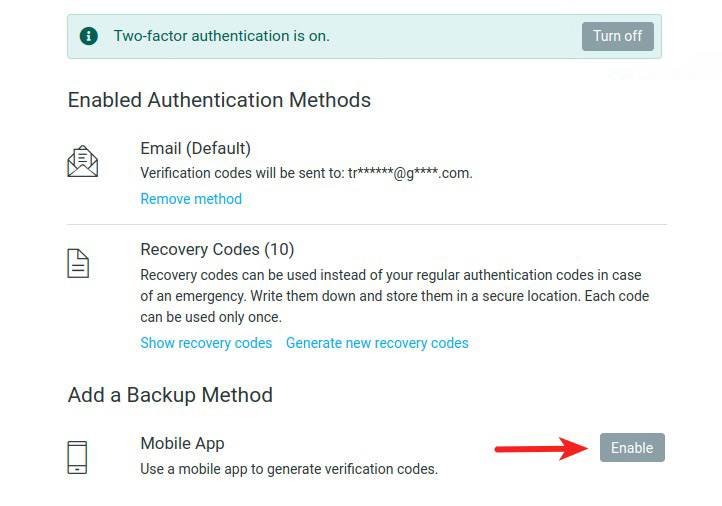Generate new recovery codes
This screenshot has height=506, width=722.
pyautogui.click(x=377, y=343)
